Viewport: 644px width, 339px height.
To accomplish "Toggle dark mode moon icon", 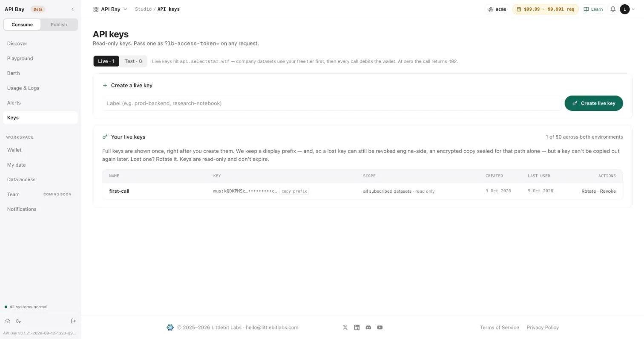I will point(18,321).
